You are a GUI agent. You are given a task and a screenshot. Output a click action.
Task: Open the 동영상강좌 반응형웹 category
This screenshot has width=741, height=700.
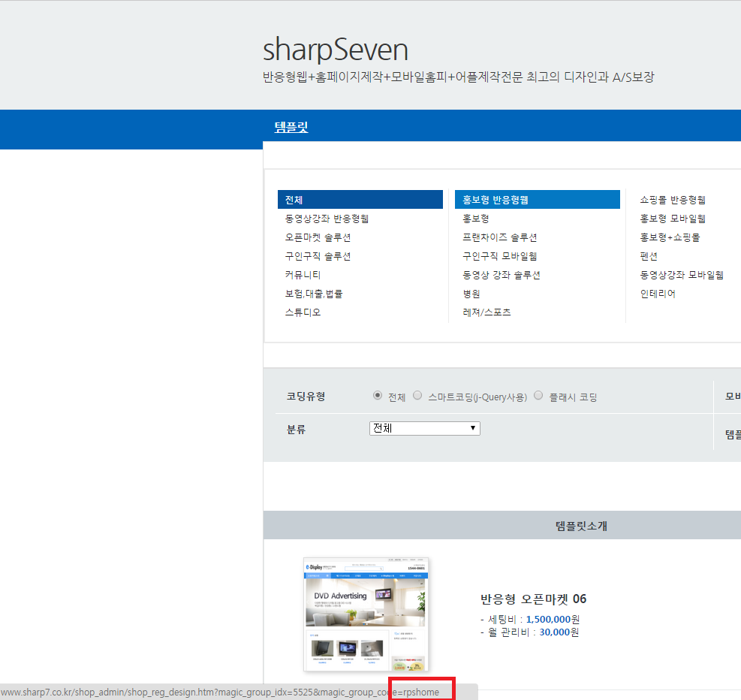pos(327,219)
